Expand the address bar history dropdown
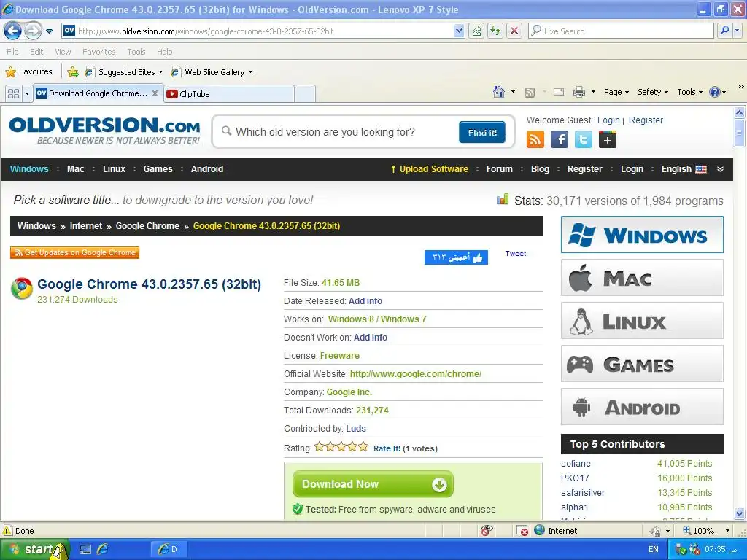The height and width of the screenshot is (560, 747). [459, 31]
